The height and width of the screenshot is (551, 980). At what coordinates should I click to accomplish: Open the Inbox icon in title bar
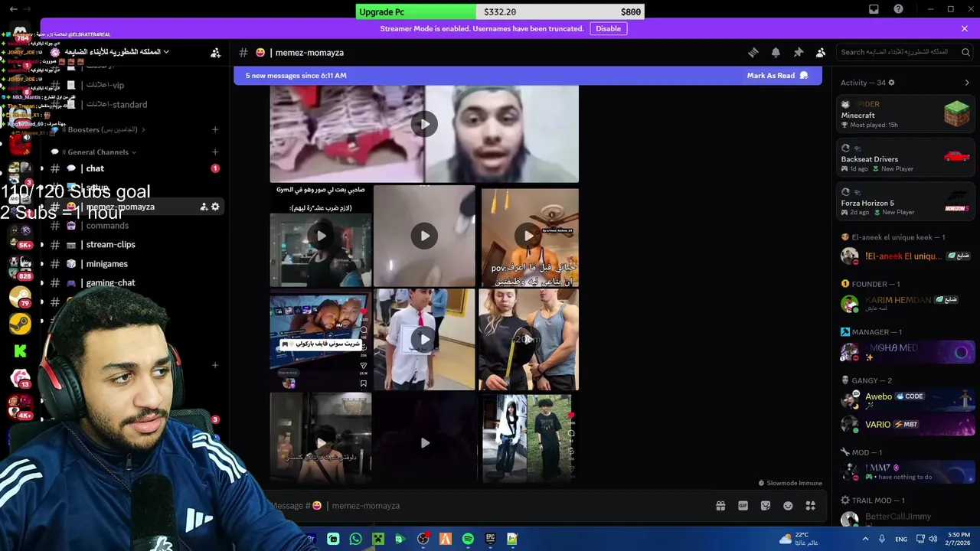tap(874, 9)
